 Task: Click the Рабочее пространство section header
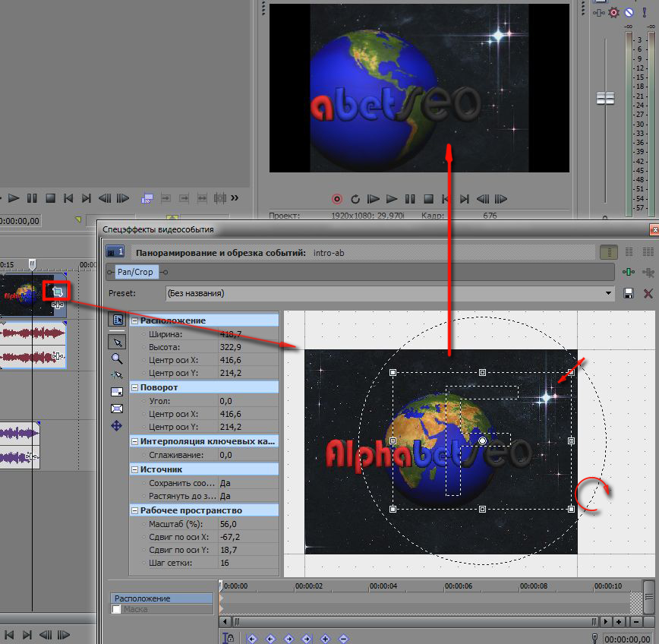(191, 510)
